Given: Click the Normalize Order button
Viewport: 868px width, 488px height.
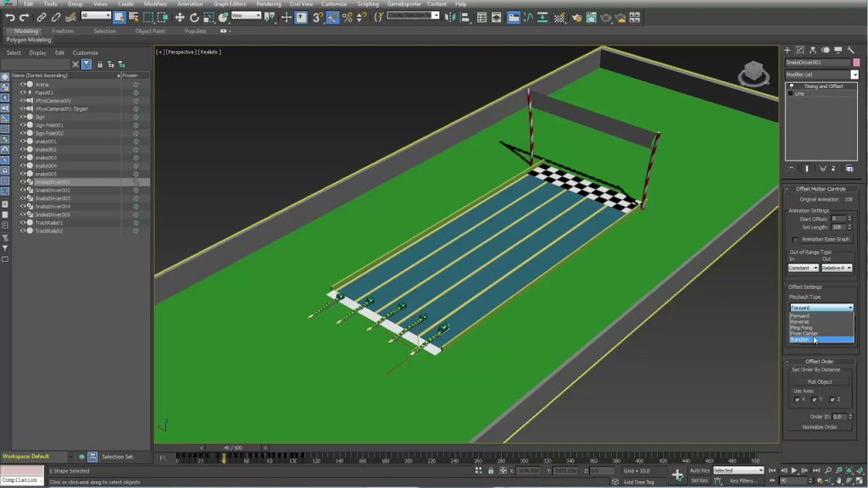Looking at the screenshot, I should click(x=821, y=426).
